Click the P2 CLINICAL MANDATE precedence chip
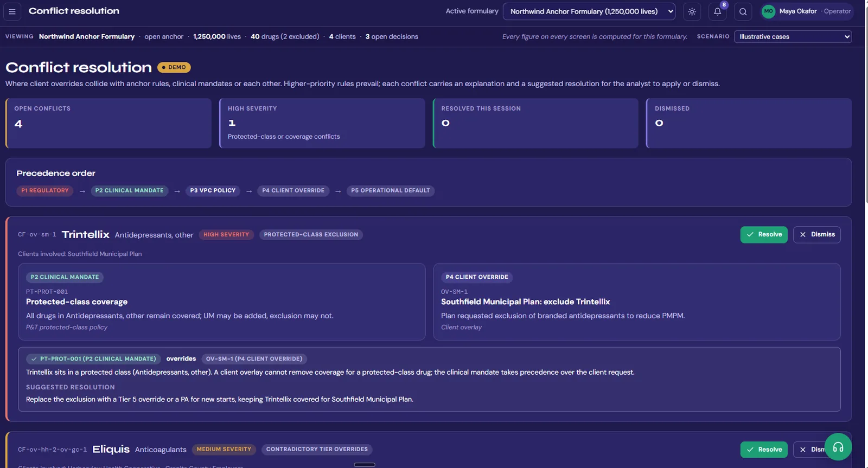 [x=129, y=190]
